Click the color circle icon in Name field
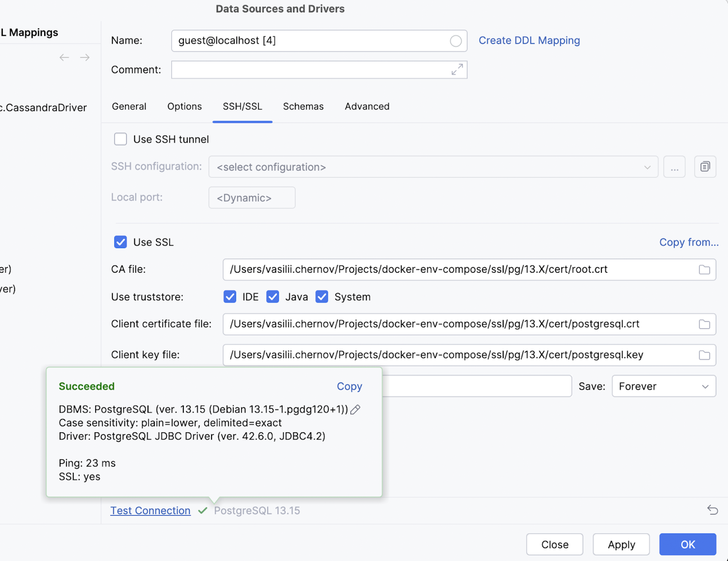Viewport: 728px width, 561px height. [x=456, y=41]
